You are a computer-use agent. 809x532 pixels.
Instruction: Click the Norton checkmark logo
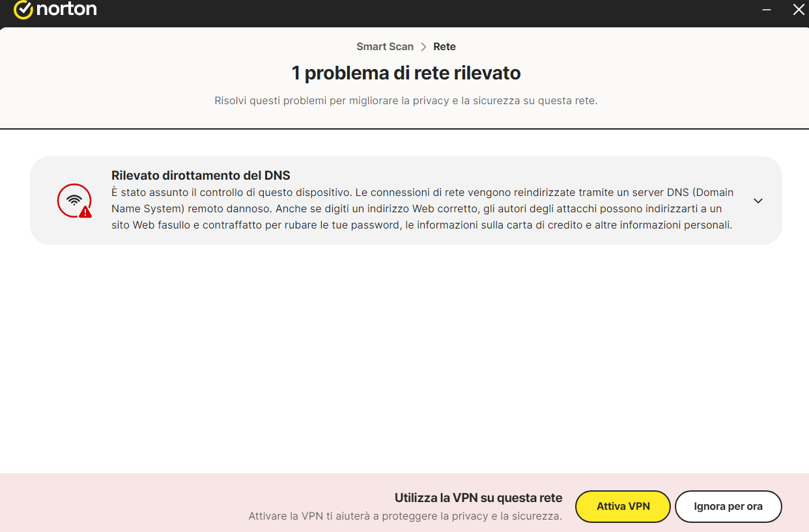[x=23, y=10]
